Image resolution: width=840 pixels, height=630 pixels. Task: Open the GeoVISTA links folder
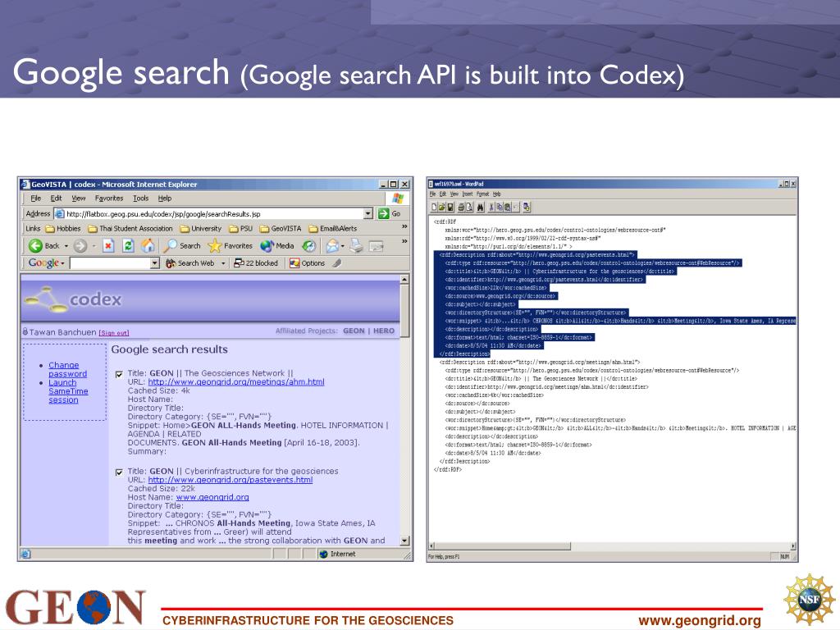pos(281,229)
